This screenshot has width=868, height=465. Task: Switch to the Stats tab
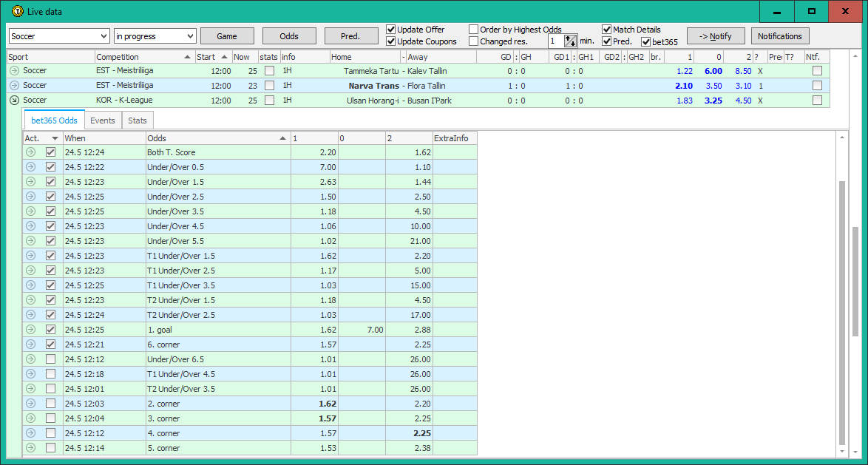tap(138, 119)
